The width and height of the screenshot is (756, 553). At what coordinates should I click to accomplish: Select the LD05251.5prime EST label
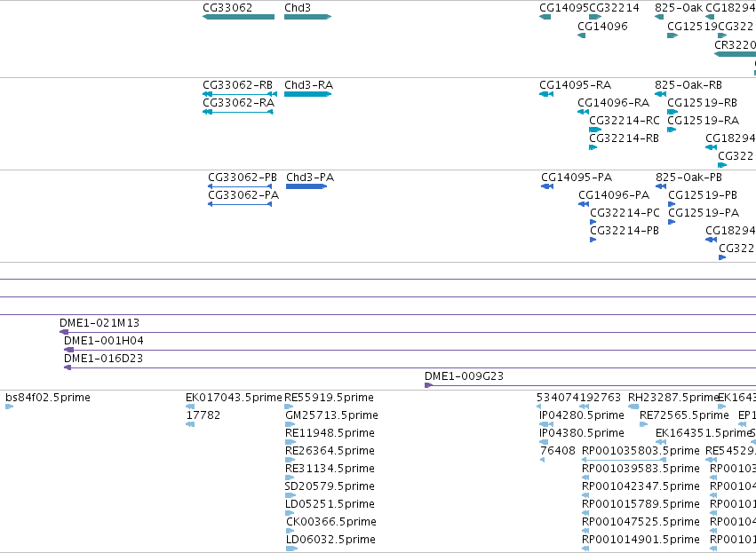coord(330,504)
